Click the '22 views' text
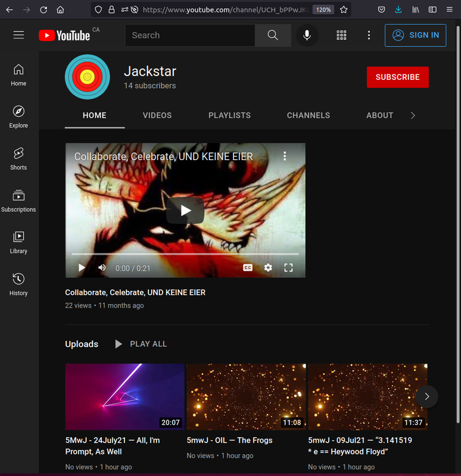The height and width of the screenshot is (476, 461). 78,305
